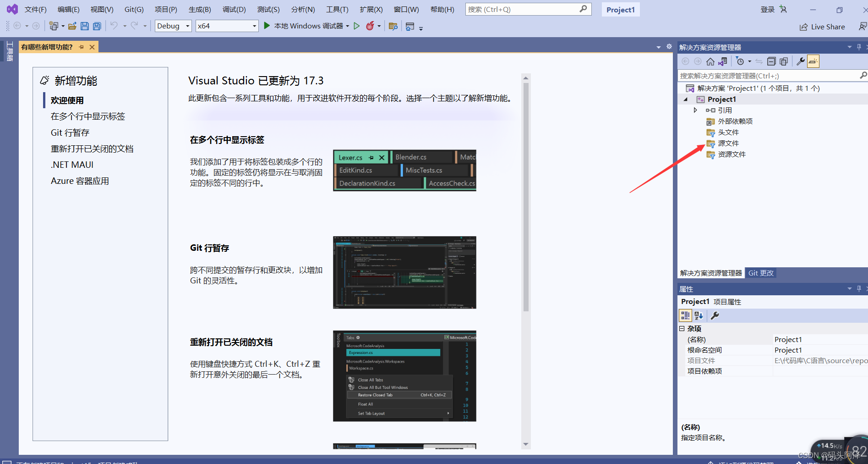Click the Undo arrow icon
Viewport: 868px width, 464px height.
(x=114, y=26)
